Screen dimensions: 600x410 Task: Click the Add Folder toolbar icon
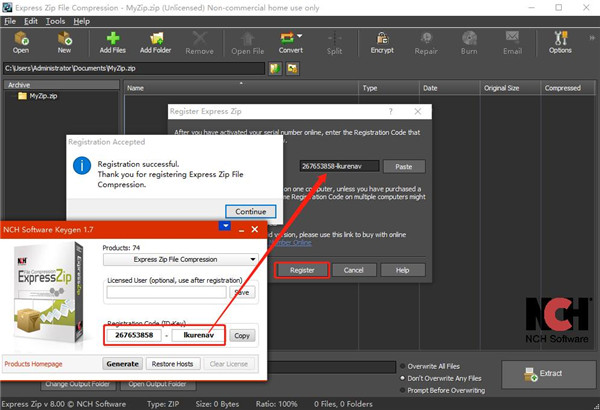(x=155, y=42)
